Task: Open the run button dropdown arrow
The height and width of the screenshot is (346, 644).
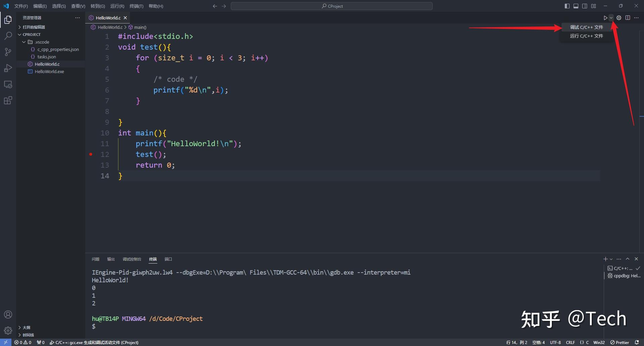Action: point(610,18)
